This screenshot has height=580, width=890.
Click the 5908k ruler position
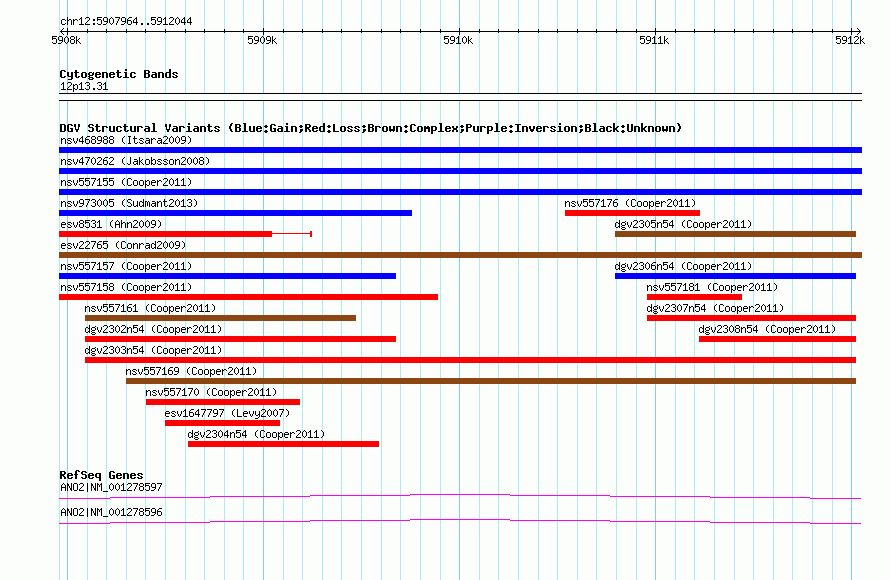click(x=66, y=40)
